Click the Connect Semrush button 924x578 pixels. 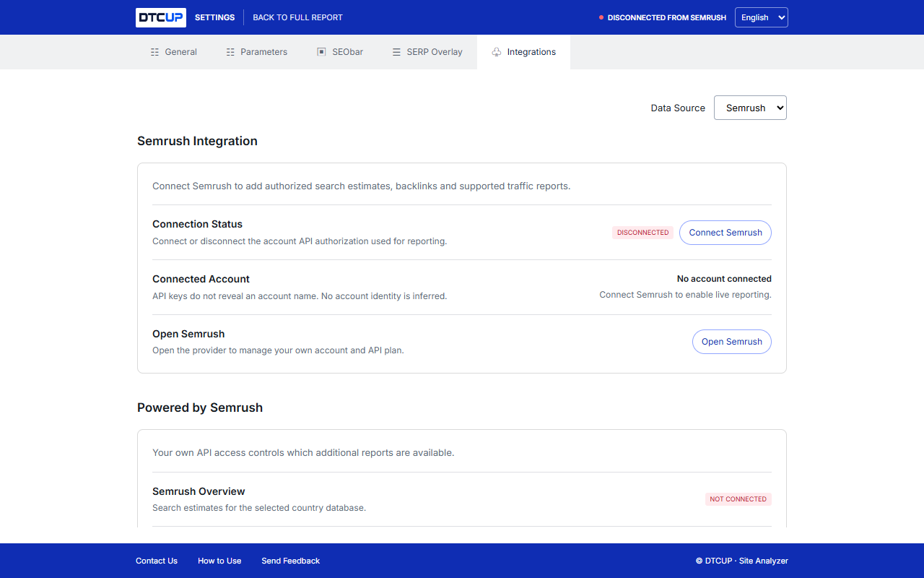coord(725,233)
